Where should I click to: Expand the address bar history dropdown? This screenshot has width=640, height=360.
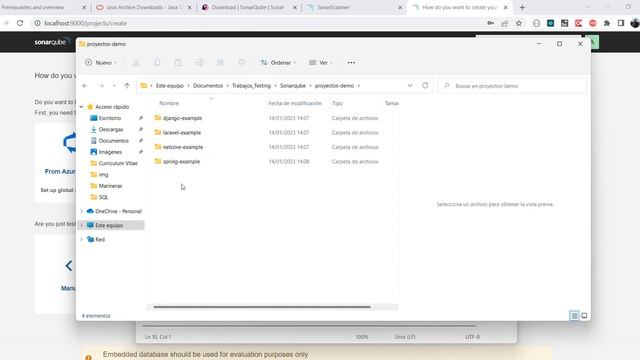click(x=410, y=86)
